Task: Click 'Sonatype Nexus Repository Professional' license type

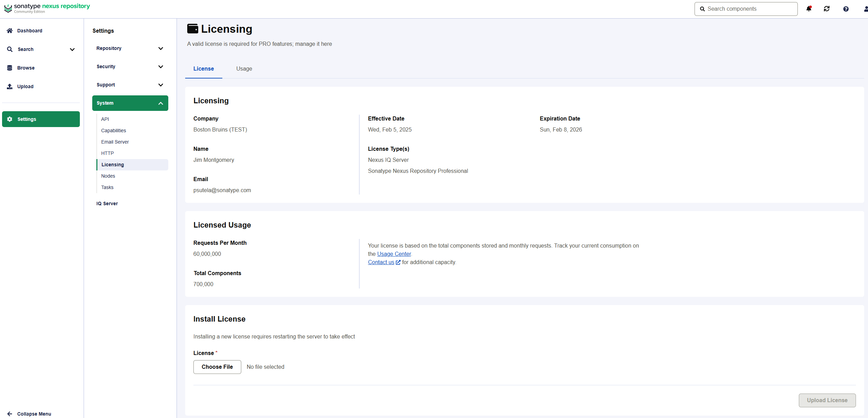Action: point(418,171)
